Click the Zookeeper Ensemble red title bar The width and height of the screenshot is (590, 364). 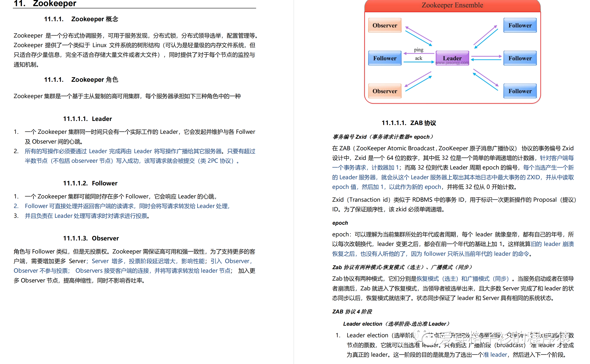[x=452, y=5]
